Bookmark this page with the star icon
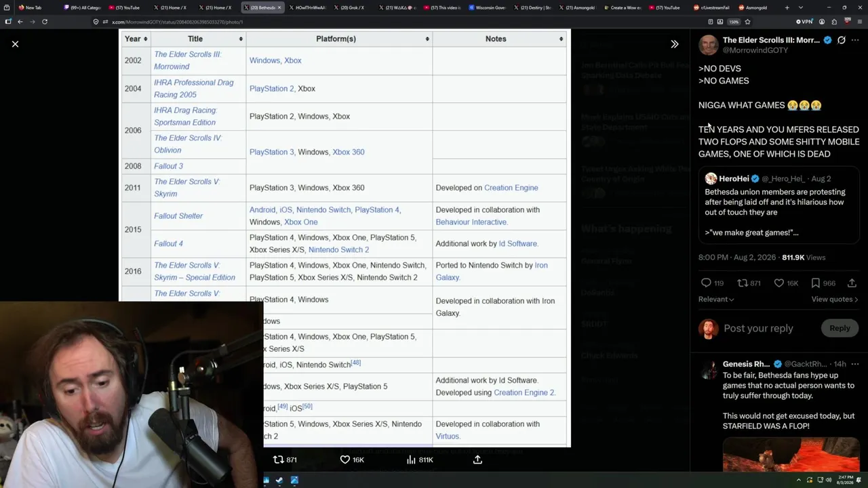Screen dimensions: 868x488 [x=747, y=22]
